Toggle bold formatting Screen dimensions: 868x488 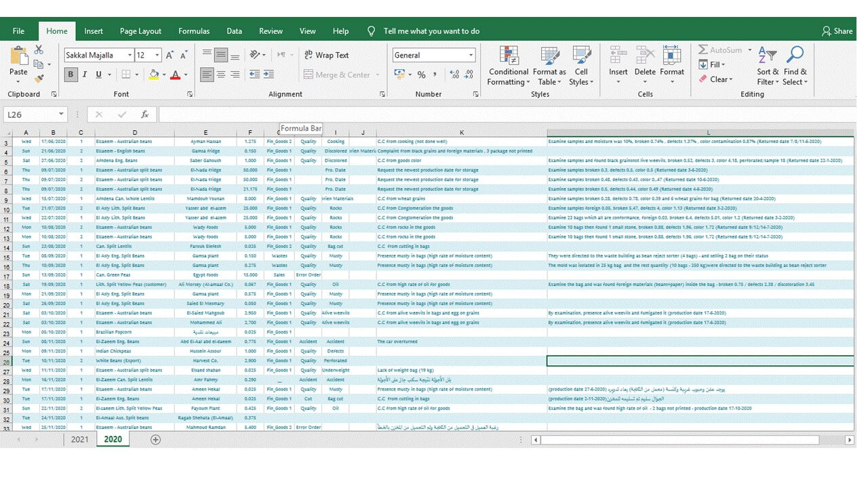click(x=71, y=75)
